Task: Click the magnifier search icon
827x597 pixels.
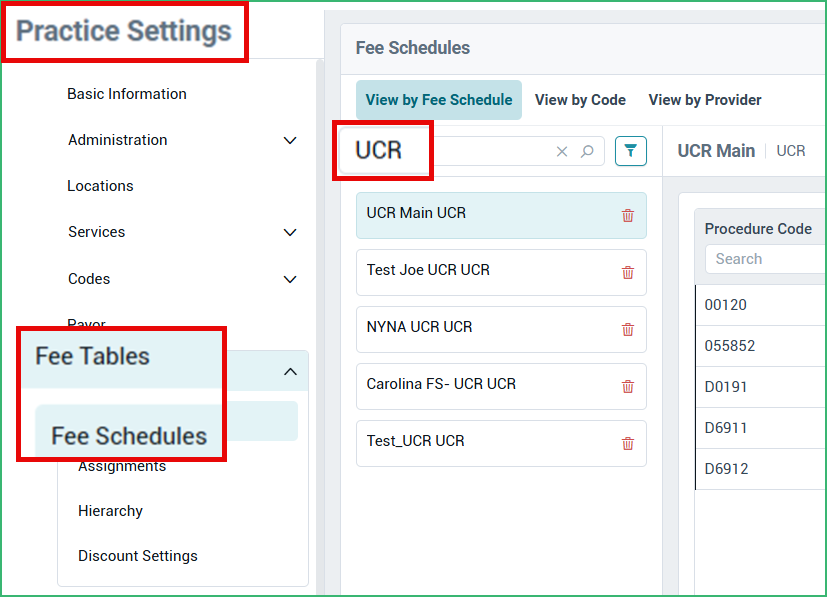Action: (587, 151)
